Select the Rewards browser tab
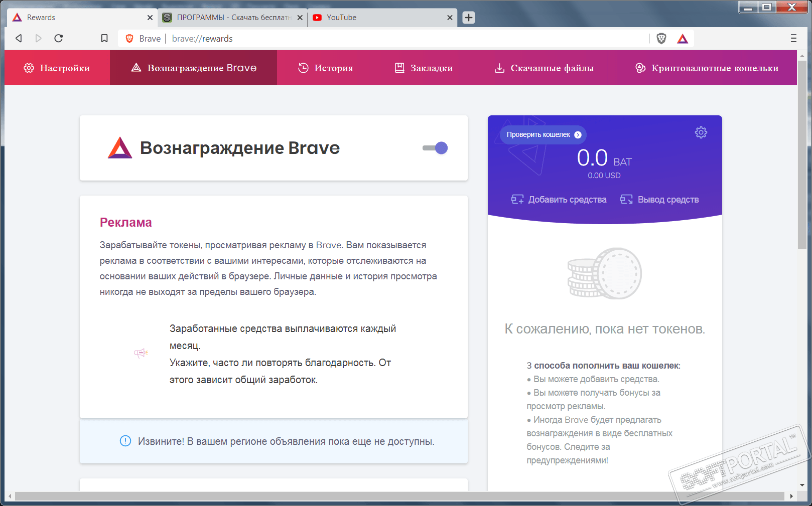The image size is (812, 506). pyautogui.click(x=82, y=18)
